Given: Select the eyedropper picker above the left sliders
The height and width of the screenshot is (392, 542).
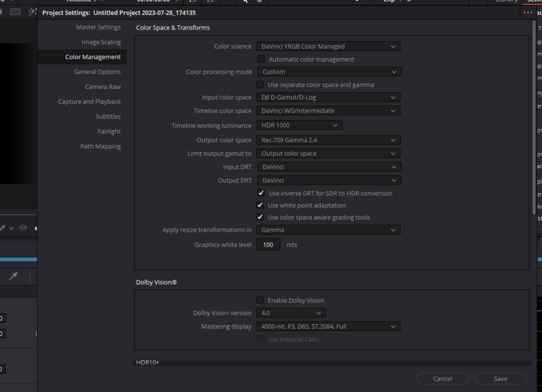Looking at the screenshot, I should (x=13, y=276).
